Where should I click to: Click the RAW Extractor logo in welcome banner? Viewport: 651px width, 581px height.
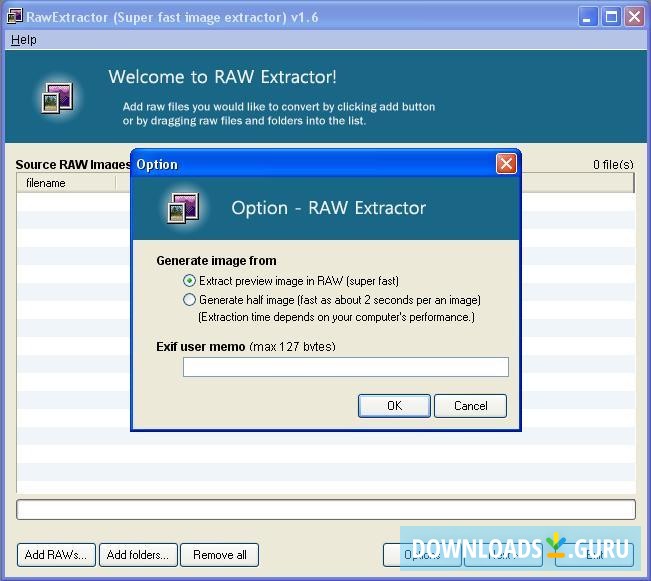(x=58, y=98)
